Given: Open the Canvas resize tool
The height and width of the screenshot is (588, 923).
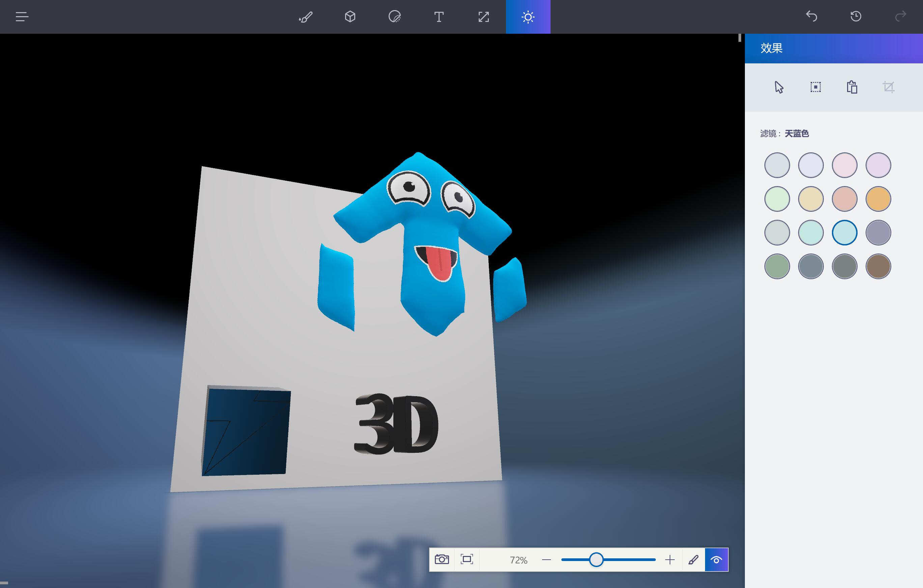Looking at the screenshot, I should click(x=483, y=17).
